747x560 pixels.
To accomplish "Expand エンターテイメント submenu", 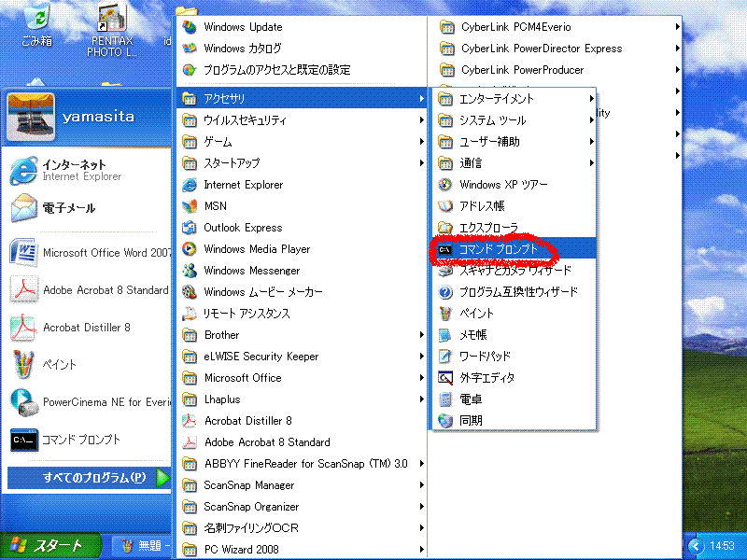I will point(514,99).
